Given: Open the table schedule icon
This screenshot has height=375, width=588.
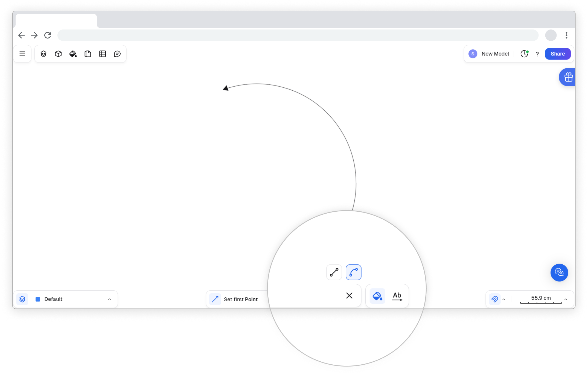Looking at the screenshot, I should 103,54.
